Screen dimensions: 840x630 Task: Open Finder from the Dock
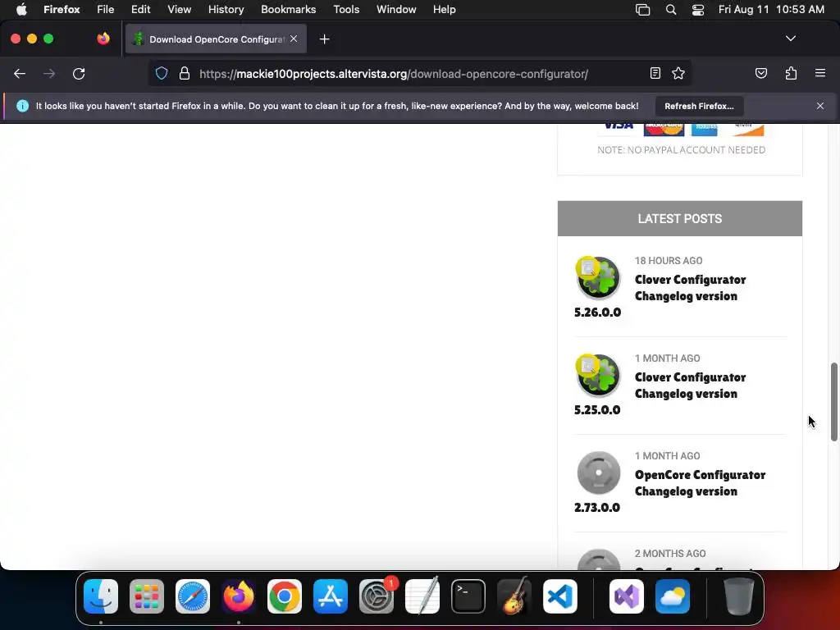click(x=101, y=596)
